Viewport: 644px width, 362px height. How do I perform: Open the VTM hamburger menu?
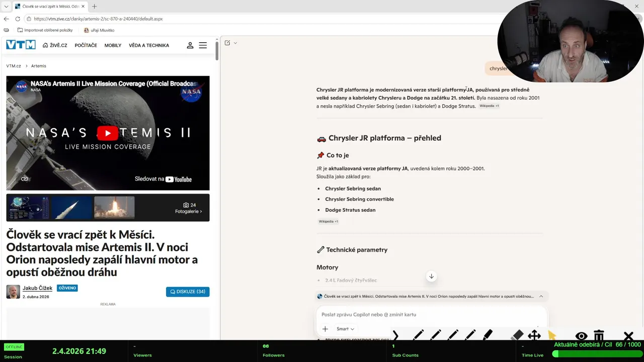pos(203,45)
